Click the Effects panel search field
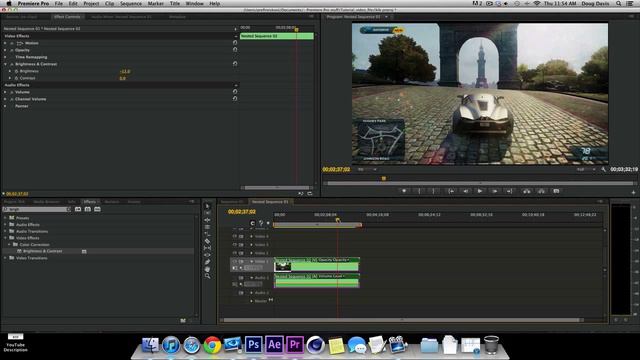Image resolution: width=640 pixels, height=360 pixels. [x=37, y=209]
